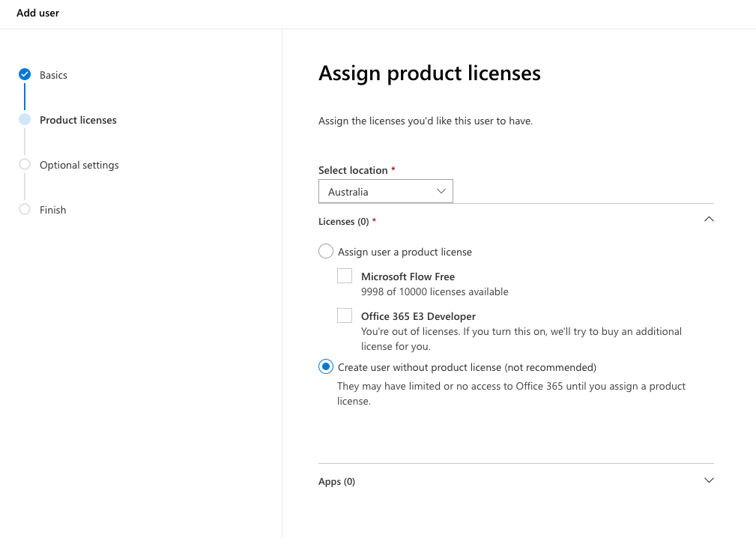Click the limited or no access warning text

pos(511,393)
